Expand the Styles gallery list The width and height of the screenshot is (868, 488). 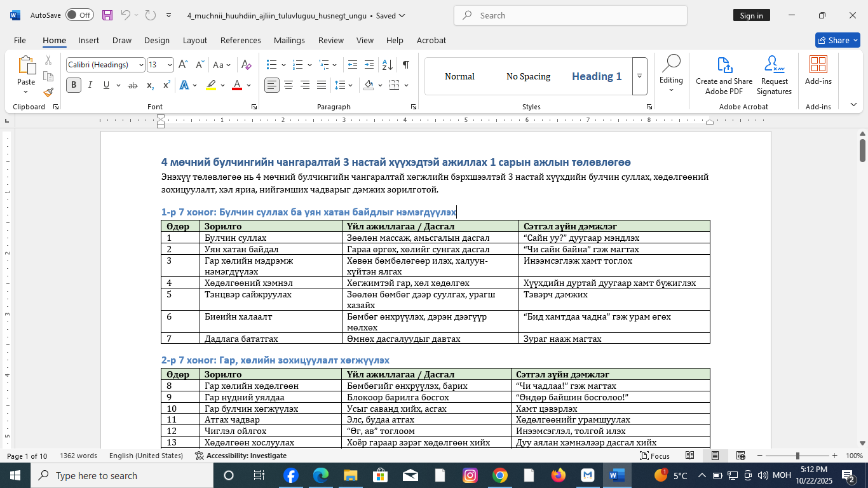[639, 76]
